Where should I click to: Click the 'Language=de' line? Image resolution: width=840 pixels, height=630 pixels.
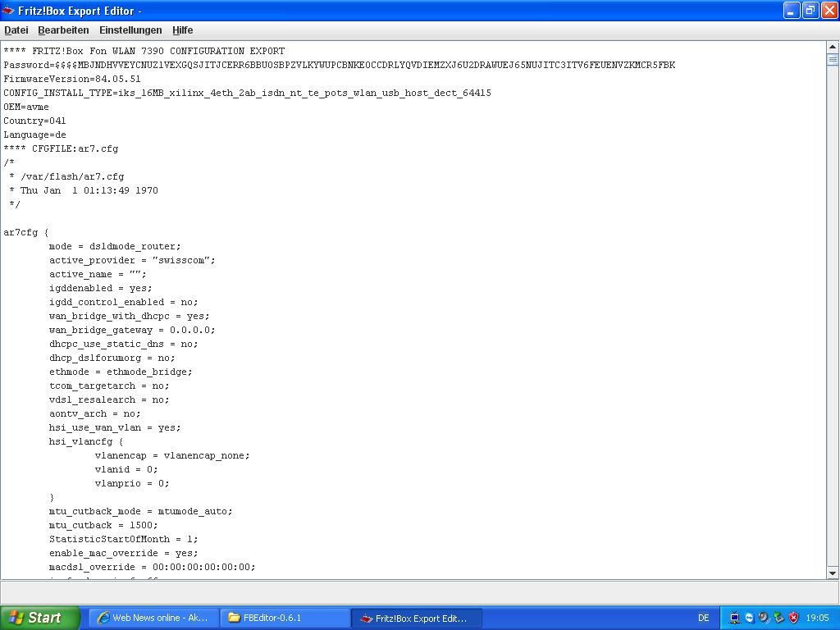click(x=34, y=135)
